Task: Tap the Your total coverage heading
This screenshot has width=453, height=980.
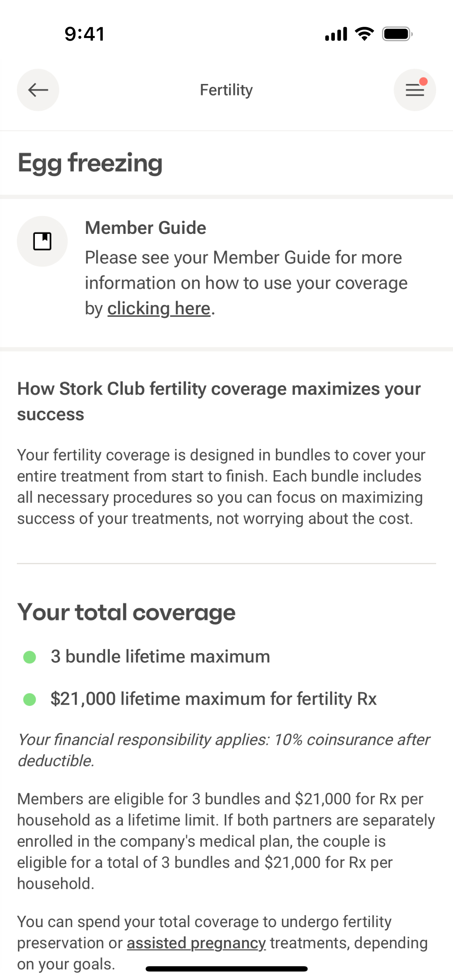Action: coord(126,612)
